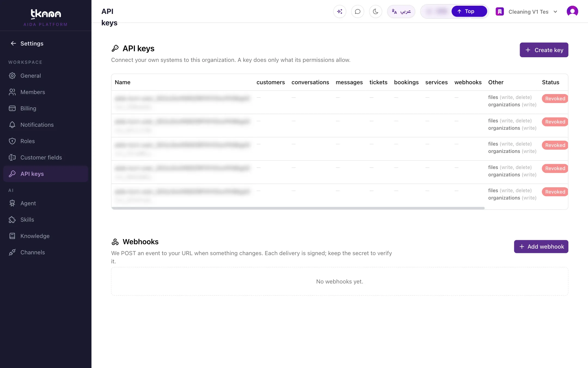Open the user profile avatar
Screen dimensions: 588x368
[x=572, y=11]
